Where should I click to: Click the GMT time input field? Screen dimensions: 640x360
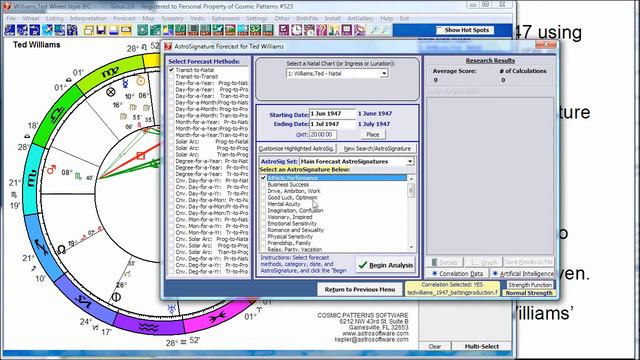323,135
